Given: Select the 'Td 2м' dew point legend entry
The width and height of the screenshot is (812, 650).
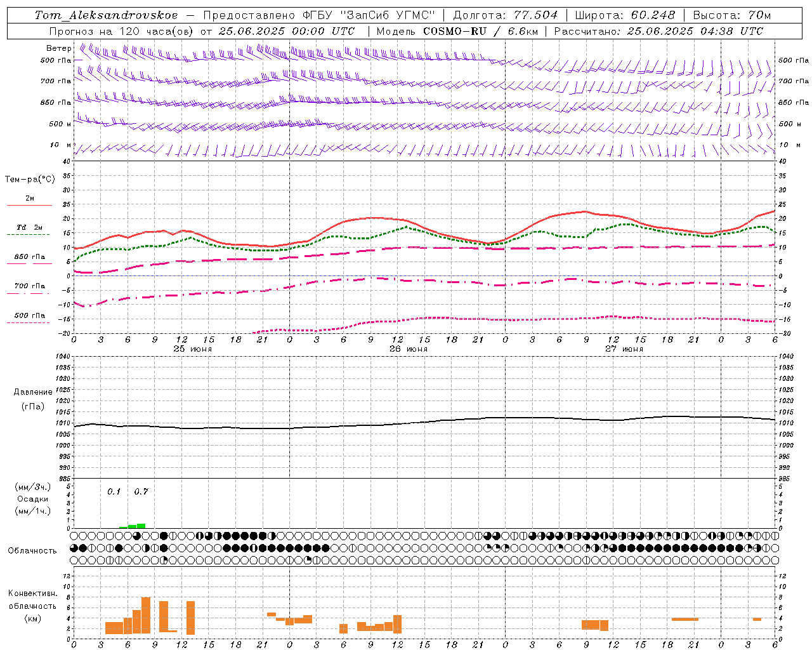Looking at the screenshot, I should tap(30, 227).
